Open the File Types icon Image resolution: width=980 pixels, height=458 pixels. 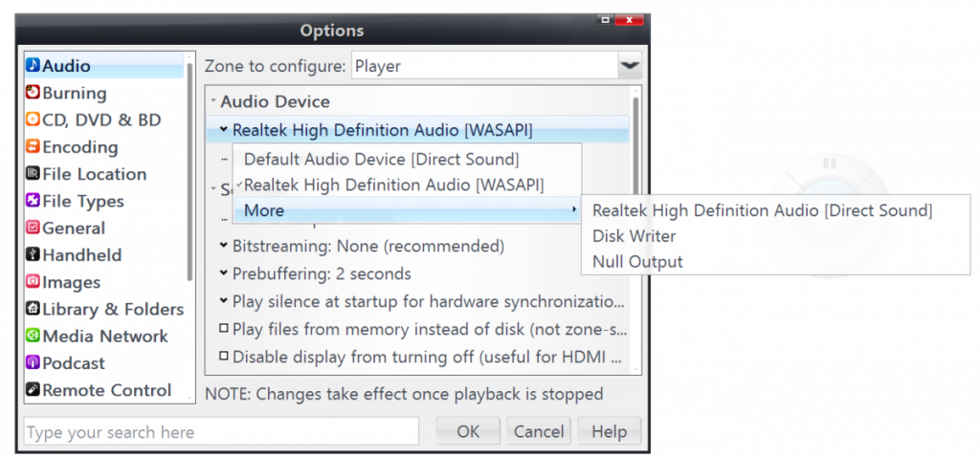tap(33, 201)
